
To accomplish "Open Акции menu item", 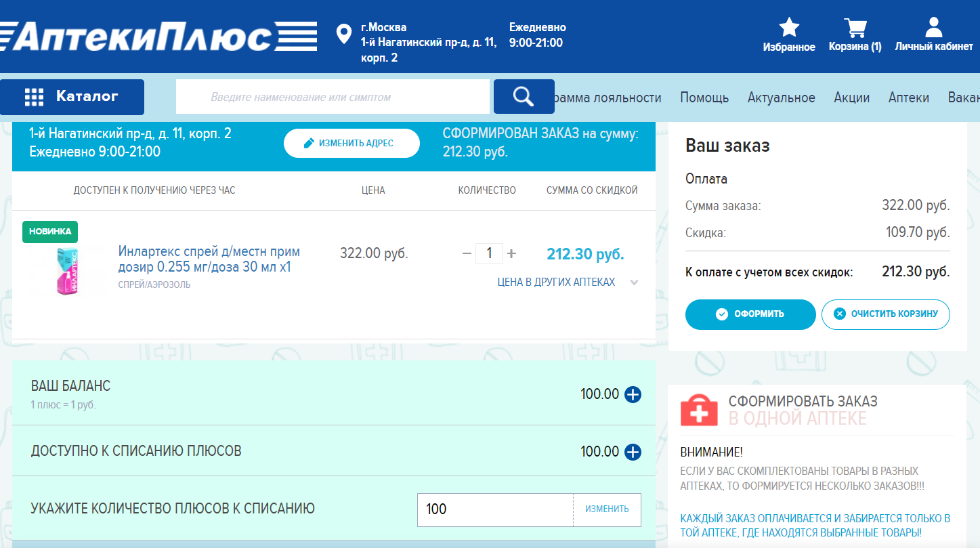I will pyautogui.click(x=852, y=98).
